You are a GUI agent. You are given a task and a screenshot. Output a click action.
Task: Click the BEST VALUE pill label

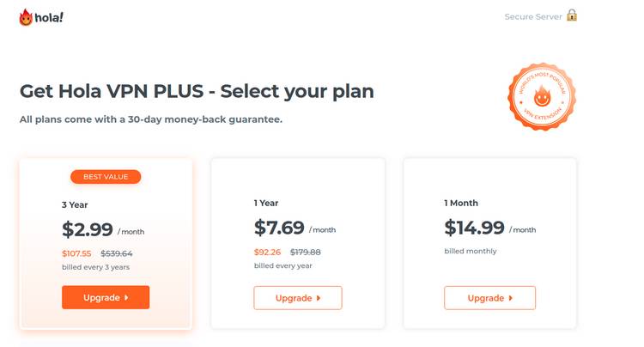[106, 177]
